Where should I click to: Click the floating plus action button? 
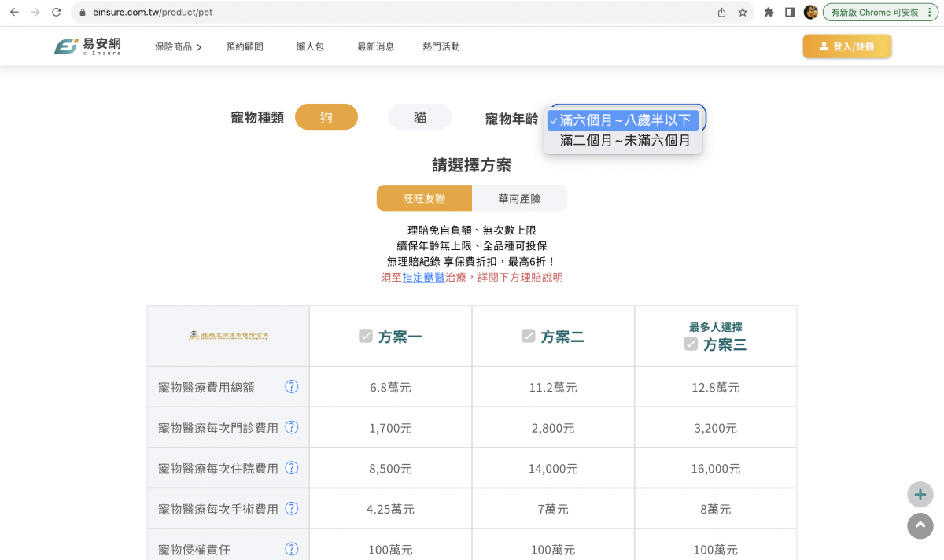(x=920, y=494)
